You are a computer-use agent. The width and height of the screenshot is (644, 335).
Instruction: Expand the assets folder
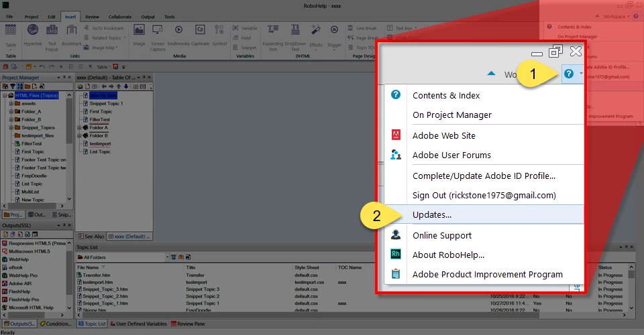11,103
